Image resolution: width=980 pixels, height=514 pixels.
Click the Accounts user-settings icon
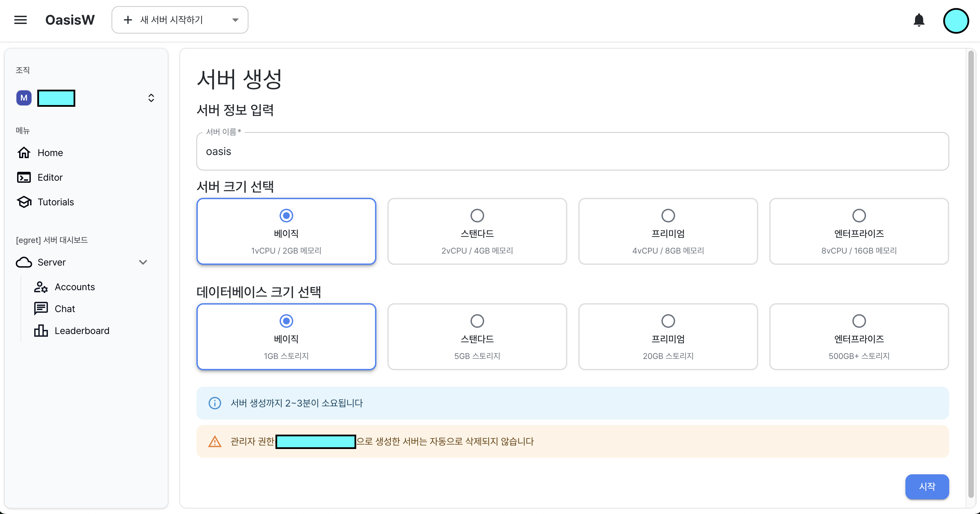(41, 287)
